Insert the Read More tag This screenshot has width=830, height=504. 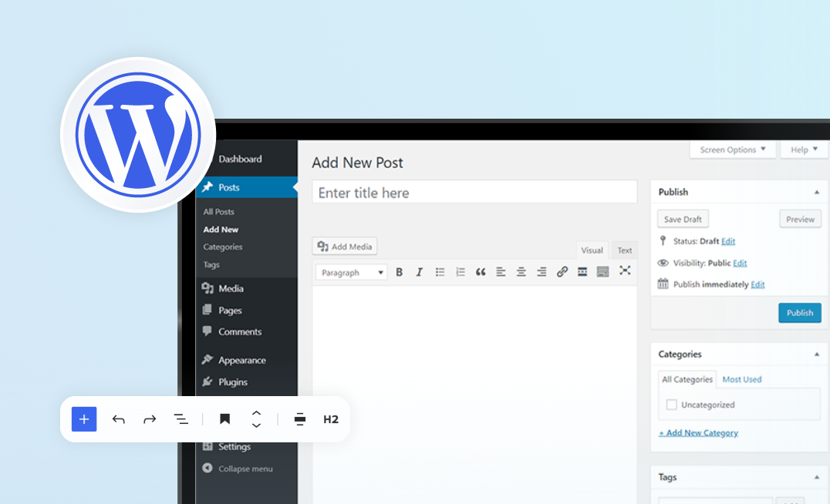582,271
